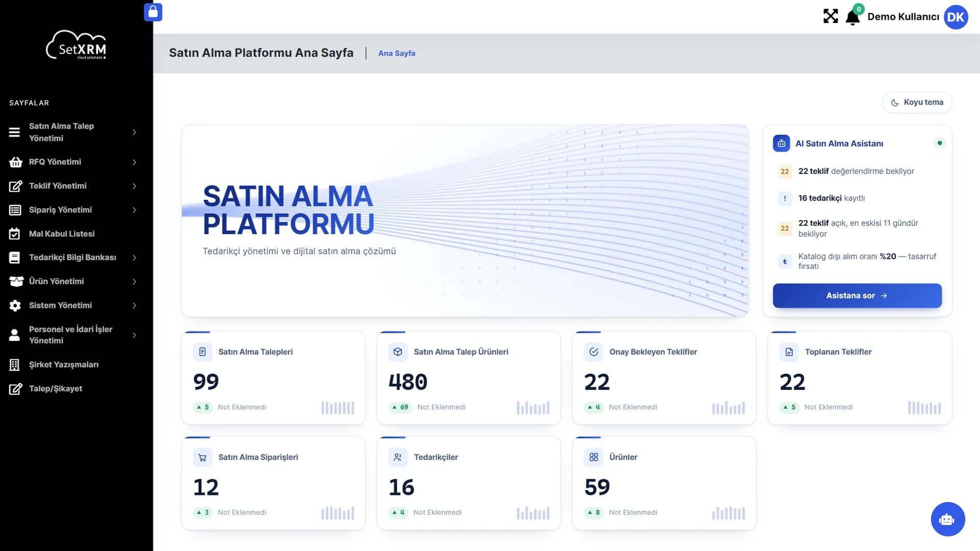Screen dimensions: 980x551
Task: Click the Satın Alma Siparişleri 12 value
Action: [206, 488]
